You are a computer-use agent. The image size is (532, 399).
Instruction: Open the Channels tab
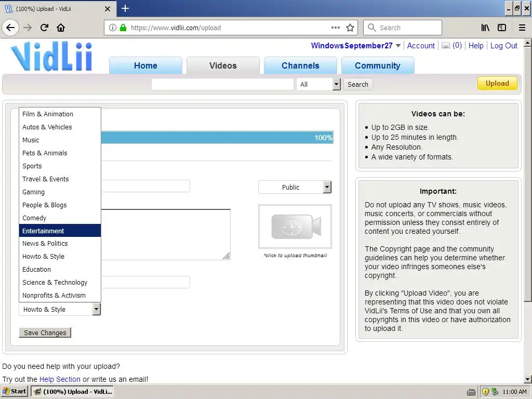(300, 65)
